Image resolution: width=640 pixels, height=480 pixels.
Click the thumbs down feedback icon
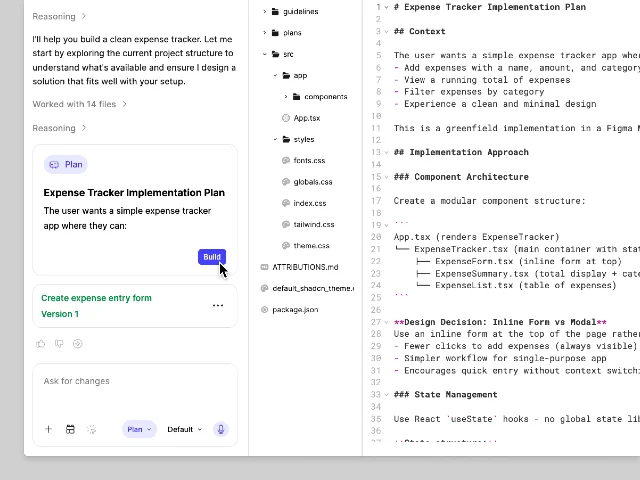tap(59, 344)
